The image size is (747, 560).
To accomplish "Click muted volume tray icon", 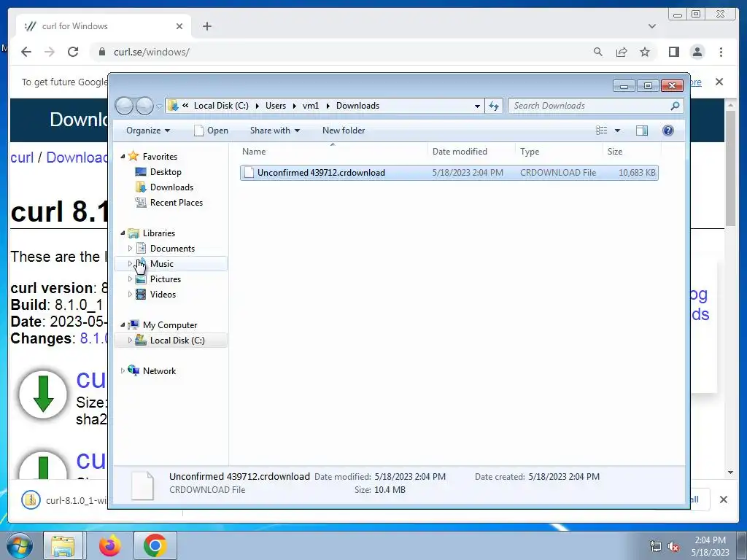I will click(x=673, y=547).
